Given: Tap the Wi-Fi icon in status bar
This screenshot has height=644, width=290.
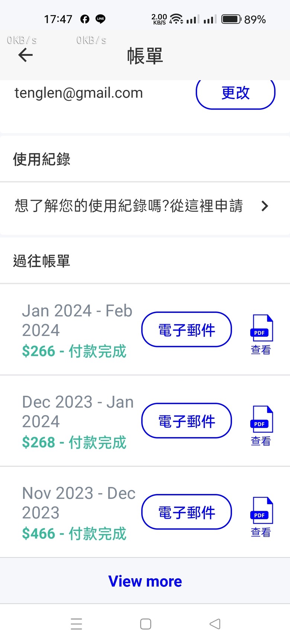Looking at the screenshot, I should coord(176,19).
